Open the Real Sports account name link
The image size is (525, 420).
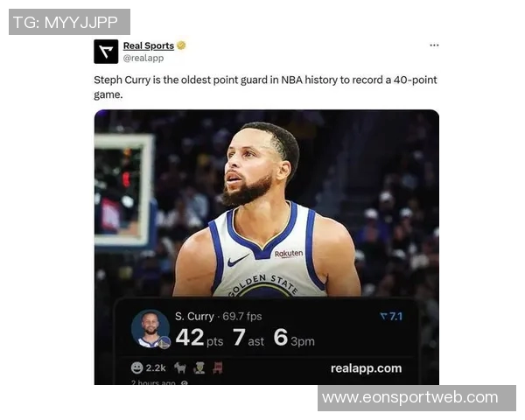click(x=149, y=45)
